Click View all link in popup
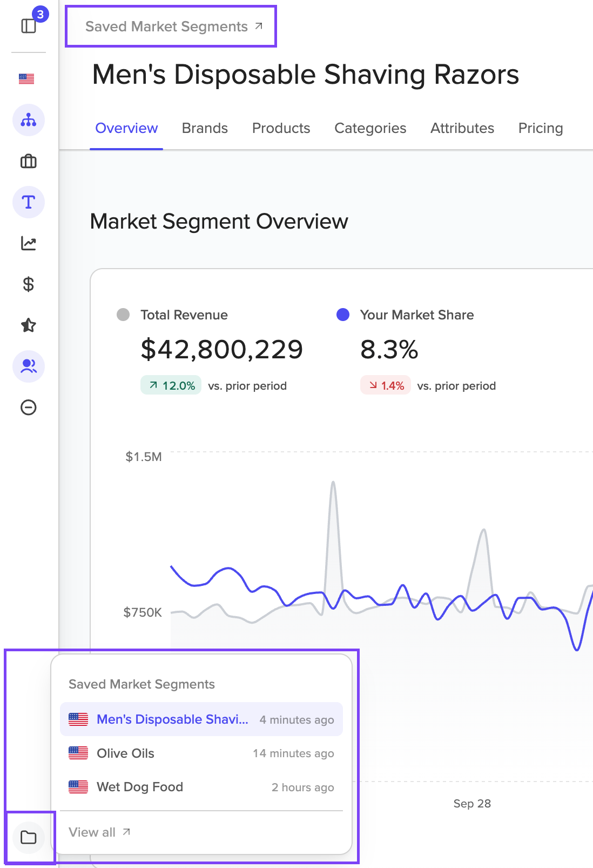Screen dimensions: 593x868 [99, 832]
